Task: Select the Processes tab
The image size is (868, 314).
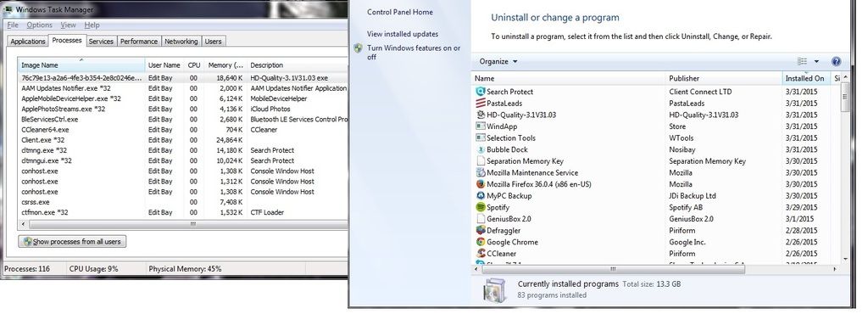Action: pos(67,41)
